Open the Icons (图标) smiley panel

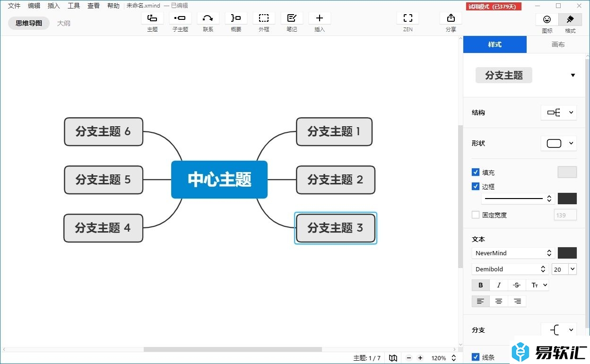pos(547,19)
